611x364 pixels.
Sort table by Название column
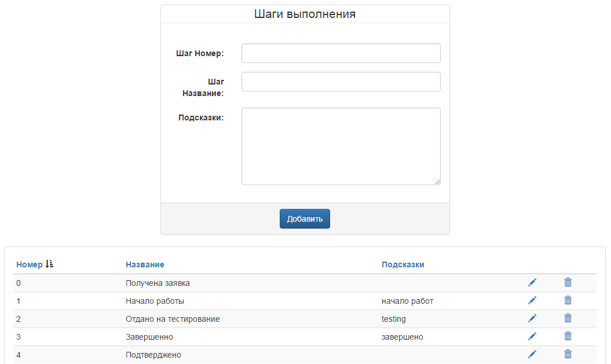[145, 264]
